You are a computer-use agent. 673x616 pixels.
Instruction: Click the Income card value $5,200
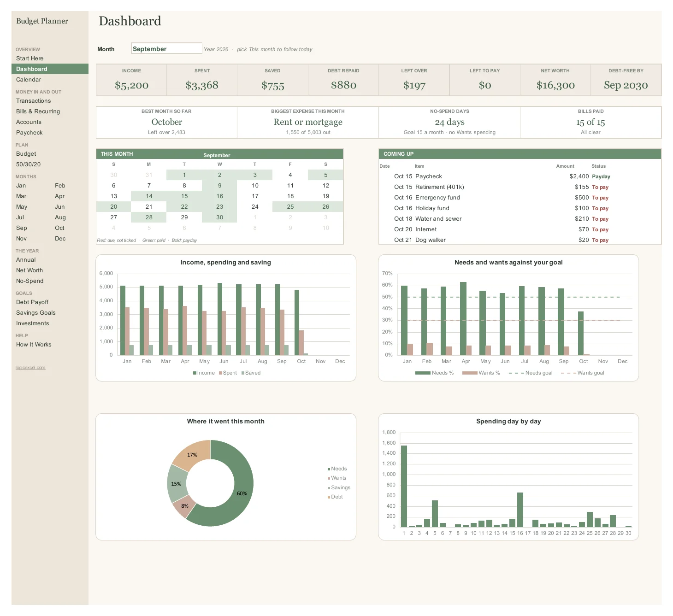(x=131, y=85)
